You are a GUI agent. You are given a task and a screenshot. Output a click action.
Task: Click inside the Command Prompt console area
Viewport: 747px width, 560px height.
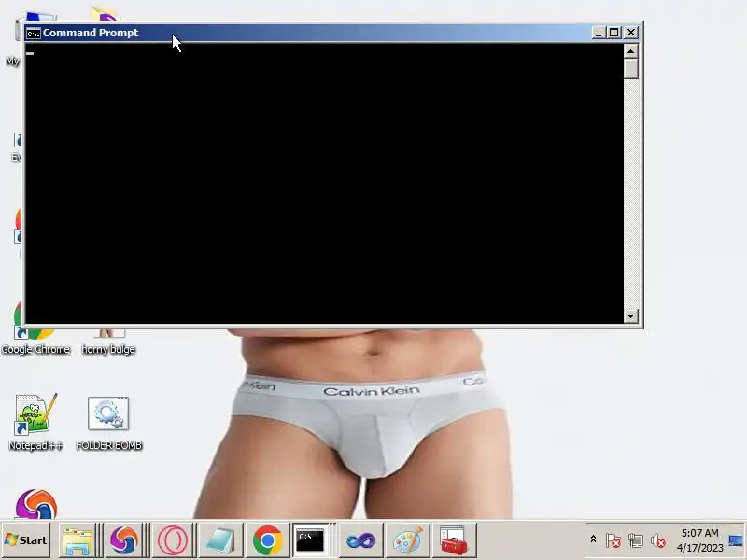pyautogui.click(x=324, y=183)
